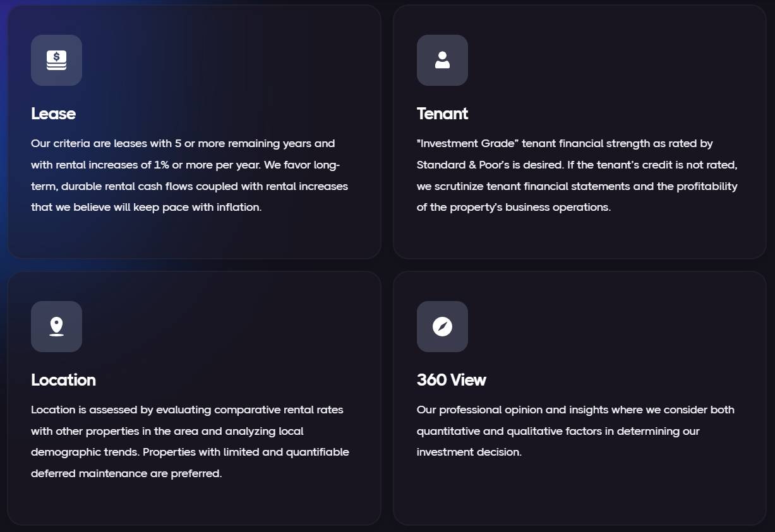The image size is (775, 532).
Task: Click the person Tenant icon
Action: point(442,60)
